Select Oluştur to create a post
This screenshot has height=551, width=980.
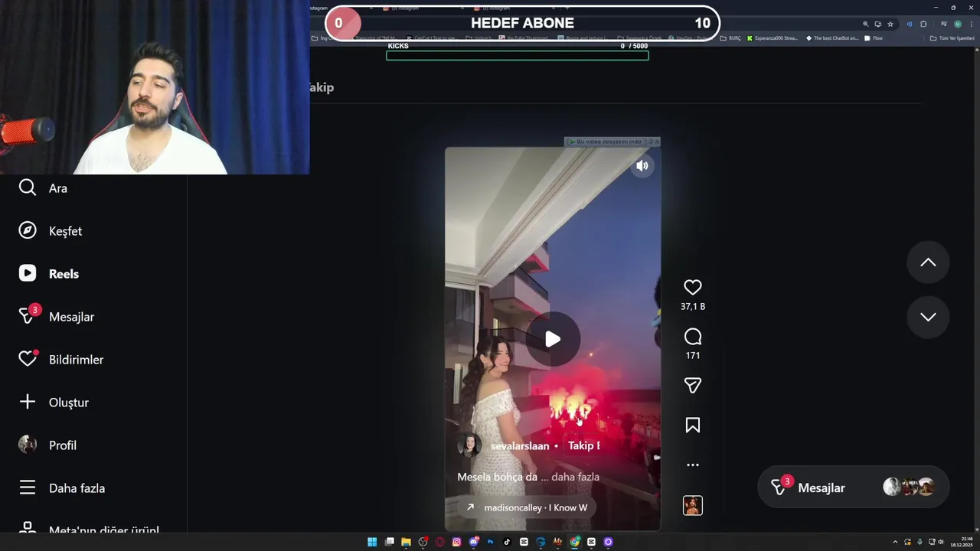tap(54, 402)
